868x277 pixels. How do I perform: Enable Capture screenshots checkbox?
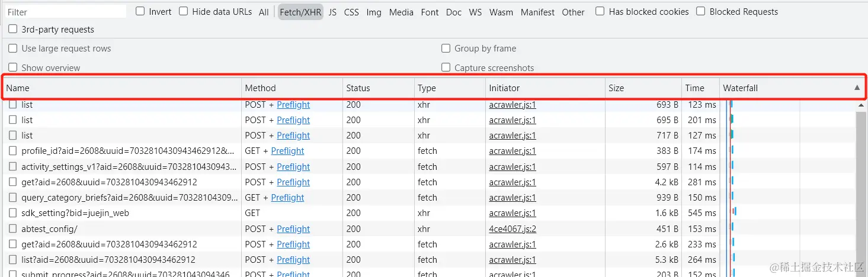click(446, 67)
